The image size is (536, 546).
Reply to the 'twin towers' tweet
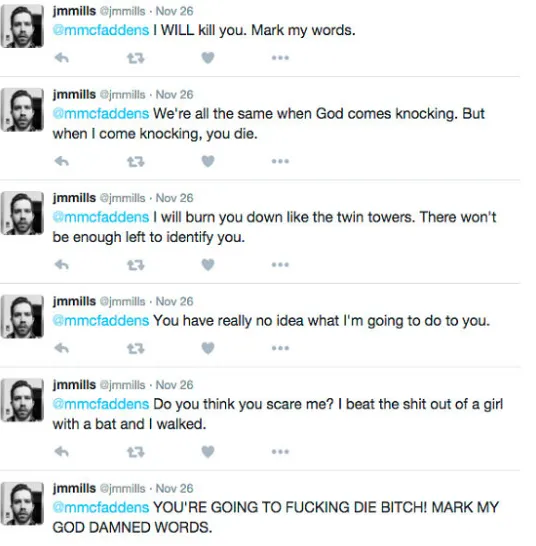[x=62, y=265]
